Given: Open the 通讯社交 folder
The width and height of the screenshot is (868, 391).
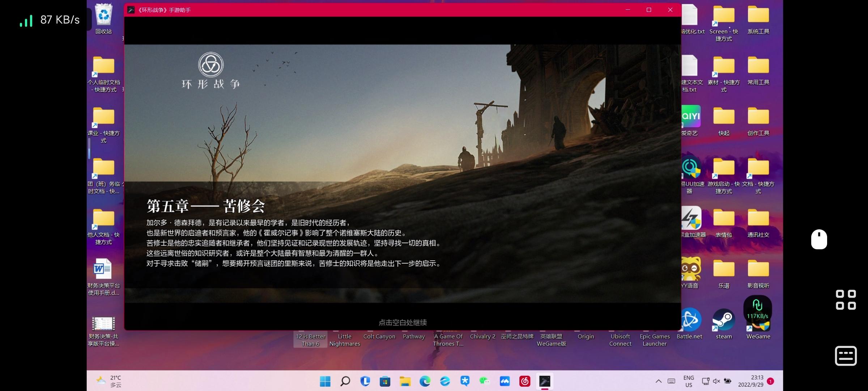Looking at the screenshot, I should (x=758, y=223).
